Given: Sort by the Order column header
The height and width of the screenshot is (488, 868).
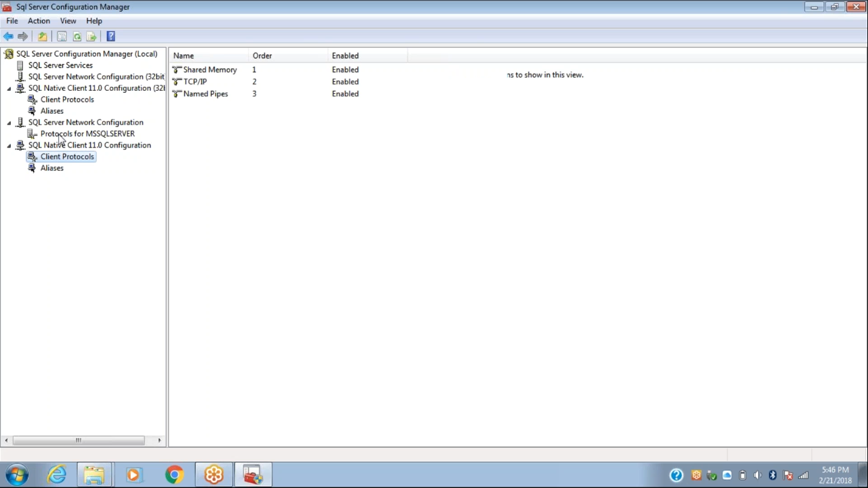Looking at the screenshot, I should click(x=288, y=56).
